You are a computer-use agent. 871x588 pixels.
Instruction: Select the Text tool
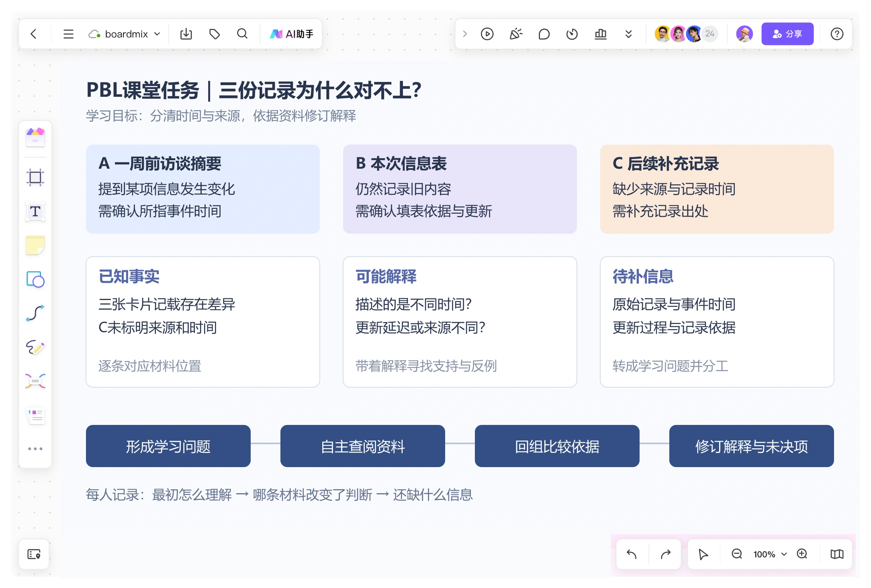point(35,211)
